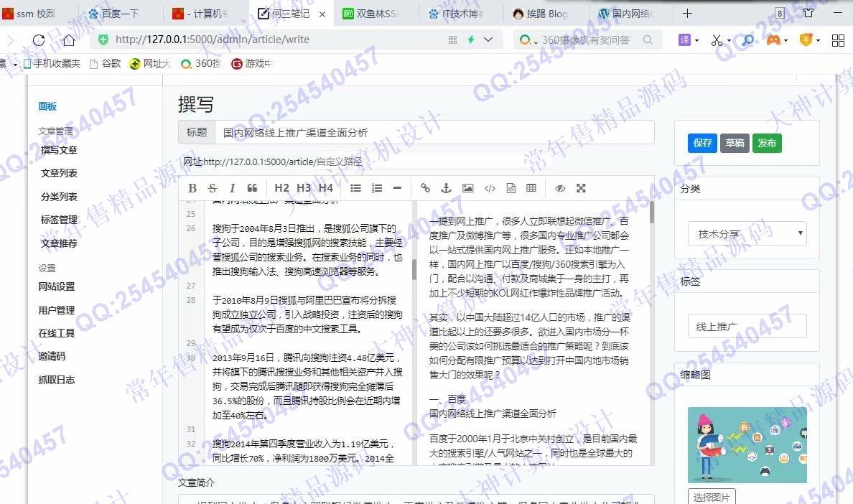Open the game controller extension icon
This screenshot has height=504, width=853.
click(x=773, y=39)
